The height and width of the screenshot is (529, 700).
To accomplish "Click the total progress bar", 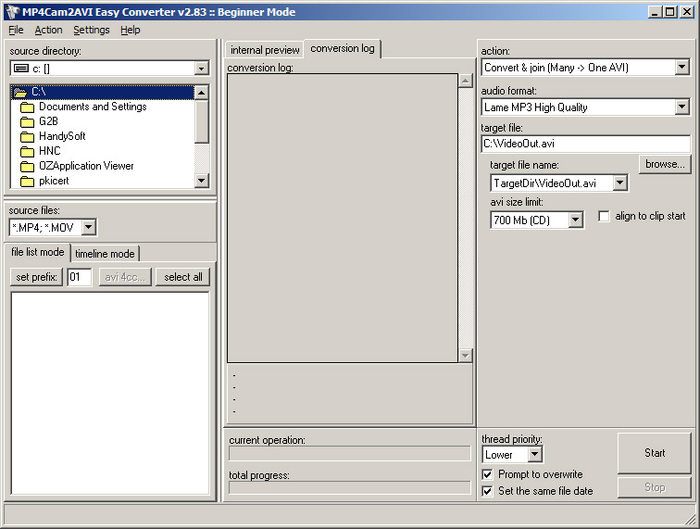I will pyautogui.click(x=350, y=487).
